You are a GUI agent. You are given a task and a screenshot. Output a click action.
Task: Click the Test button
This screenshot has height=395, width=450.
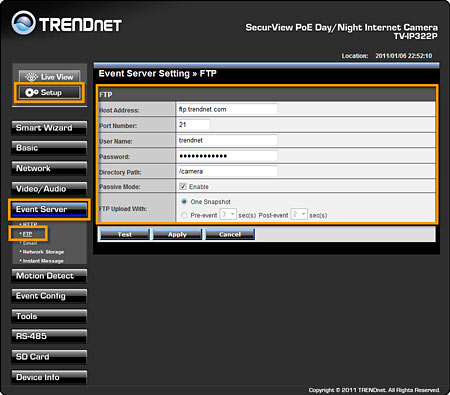(125, 234)
